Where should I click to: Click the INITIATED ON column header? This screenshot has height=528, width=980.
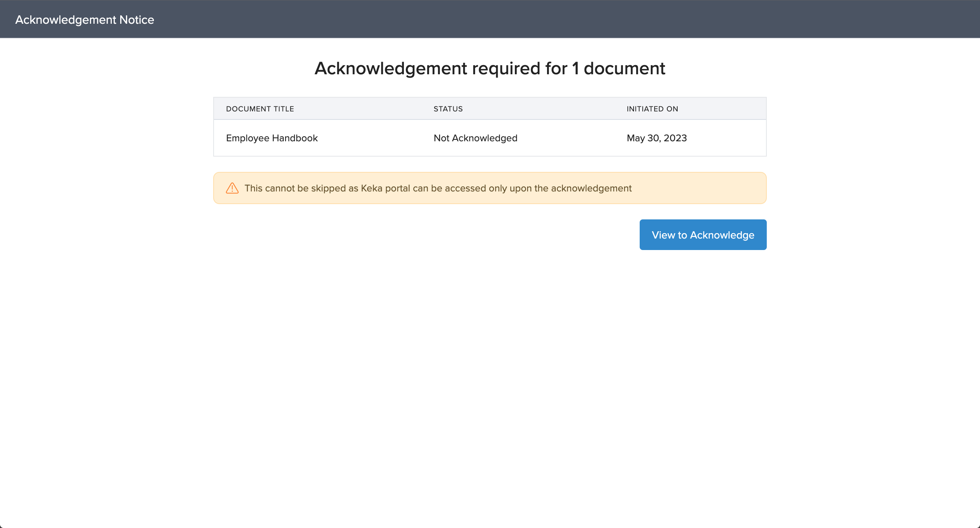652,109
